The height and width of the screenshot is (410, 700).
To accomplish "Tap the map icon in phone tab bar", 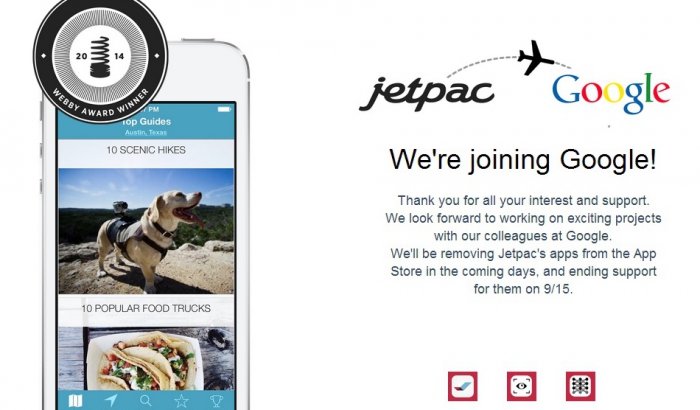I will tap(75, 401).
